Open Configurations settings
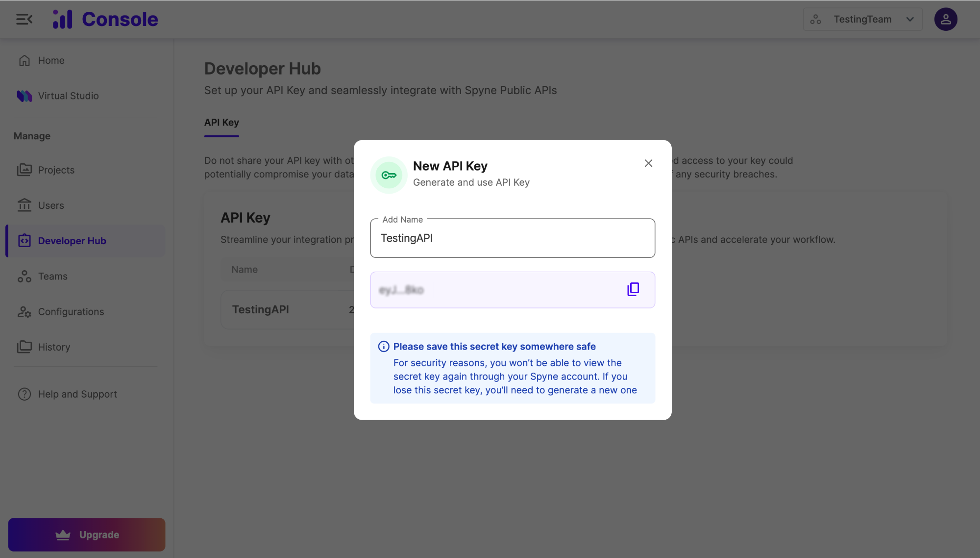This screenshot has height=558, width=980. [x=71, y=311]
